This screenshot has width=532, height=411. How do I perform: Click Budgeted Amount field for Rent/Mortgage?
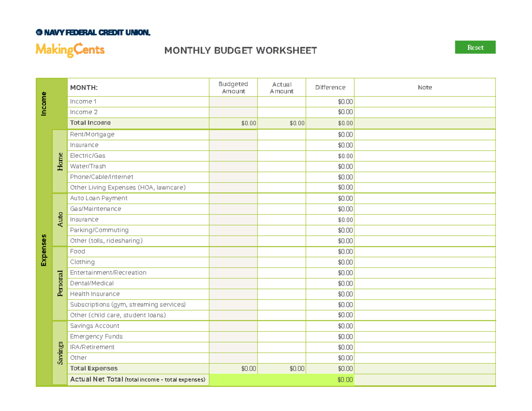click(x=233, y=134)
